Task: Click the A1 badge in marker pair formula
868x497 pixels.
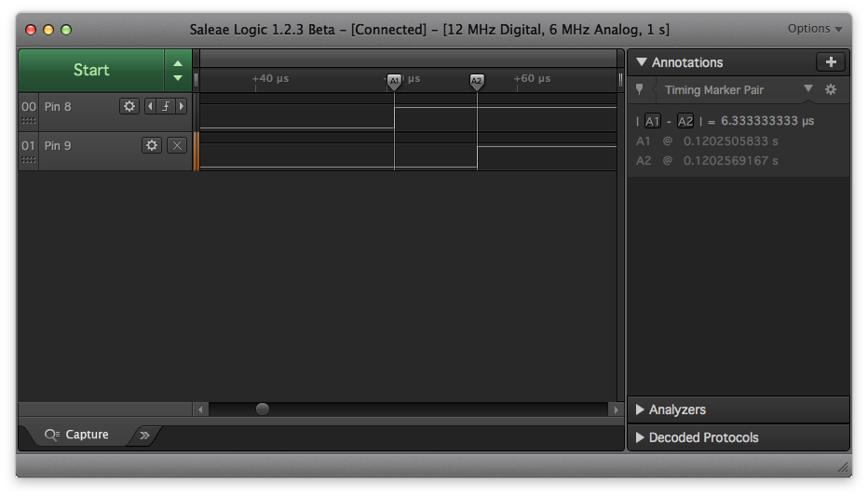Action: [653, 121]
